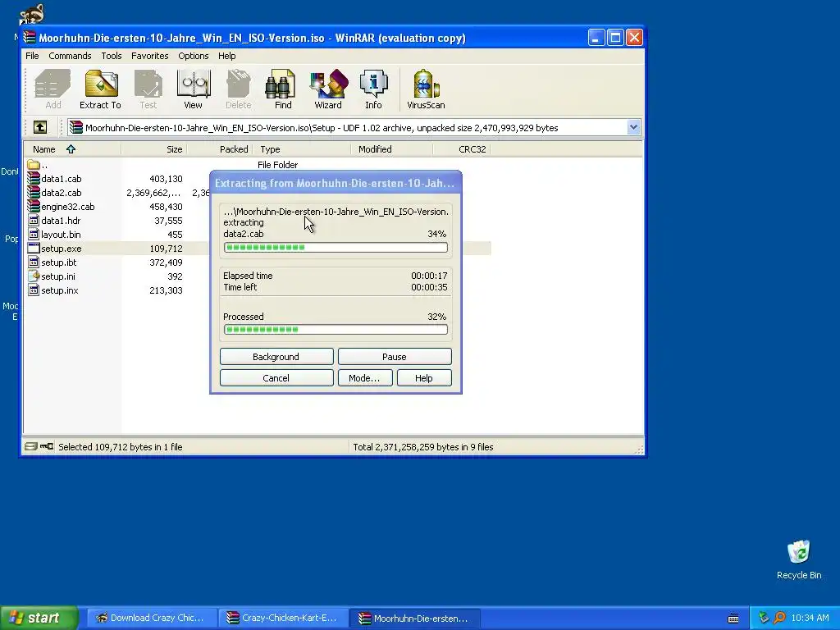Screen dimensions: 840x630
Task: Cancel the extraction
Action: click(276, 377)
